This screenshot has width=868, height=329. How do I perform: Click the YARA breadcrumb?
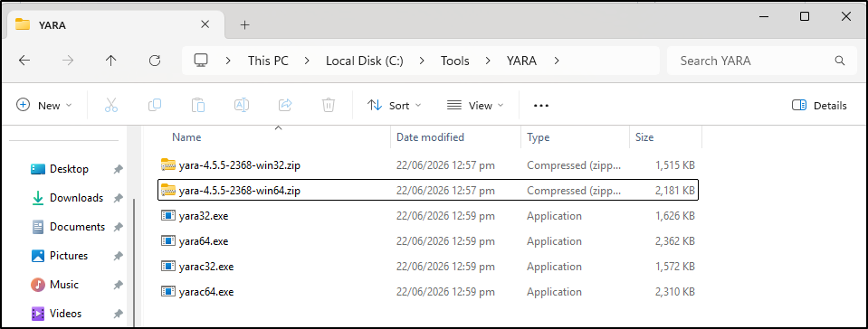521,61
